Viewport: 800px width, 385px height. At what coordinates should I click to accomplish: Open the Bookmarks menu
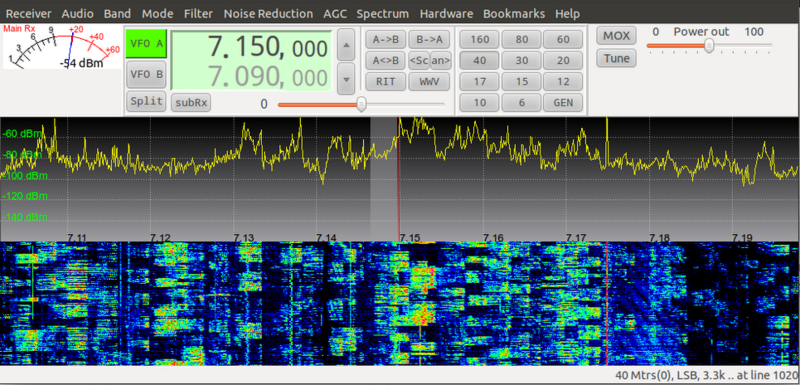[514, 14]
